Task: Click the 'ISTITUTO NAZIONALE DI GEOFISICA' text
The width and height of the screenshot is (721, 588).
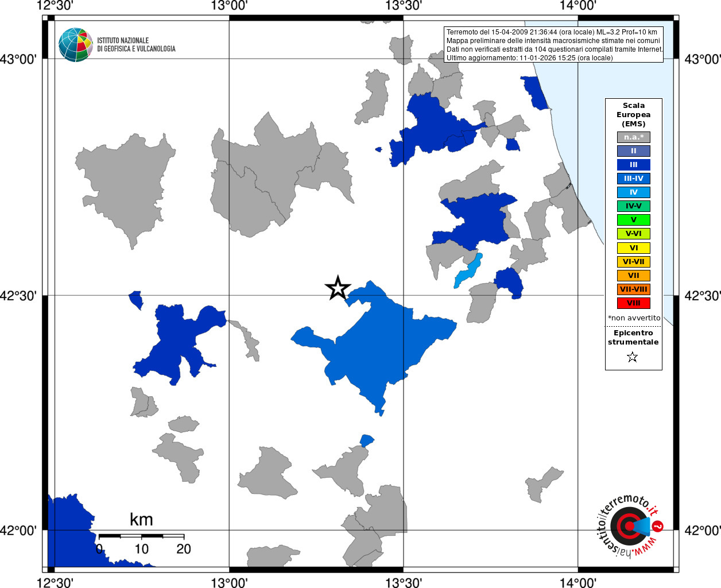Action: click(136, 45)
